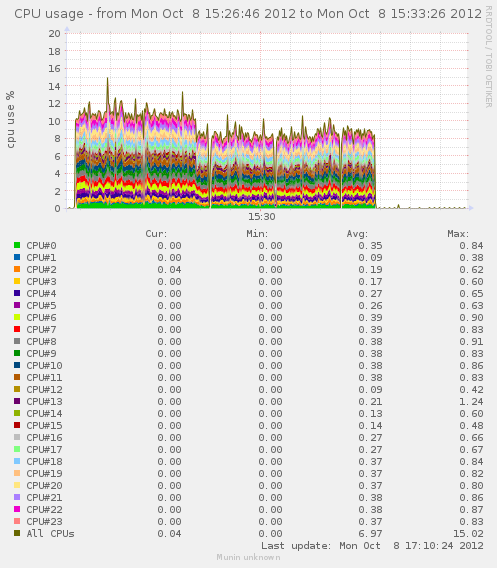Click the All CPUs olive legend swatch

tap(17, 533)
